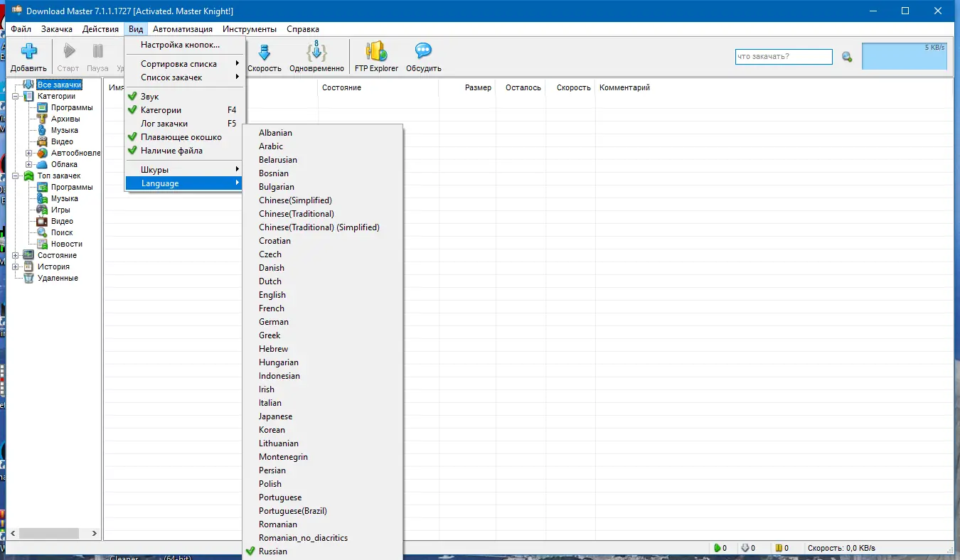This screenshot has width=960, height=560.
Task: Toggle the Звук option off
Action: (x=185, y=97)
